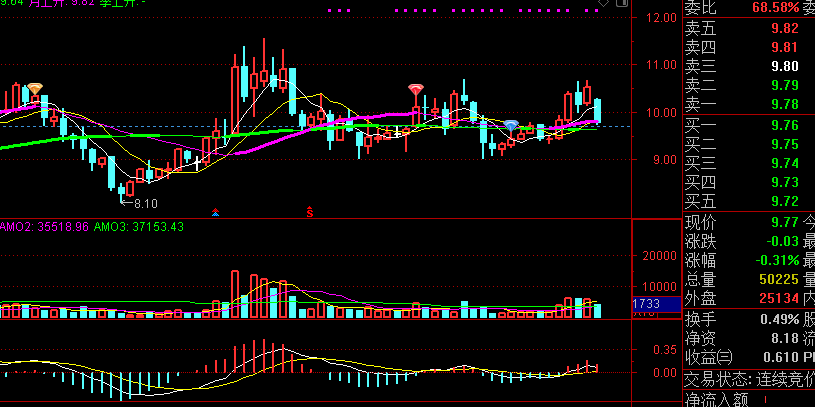815x407 pixels.
Task: Click the 外盘 value 25134
Action: point(779,298)
